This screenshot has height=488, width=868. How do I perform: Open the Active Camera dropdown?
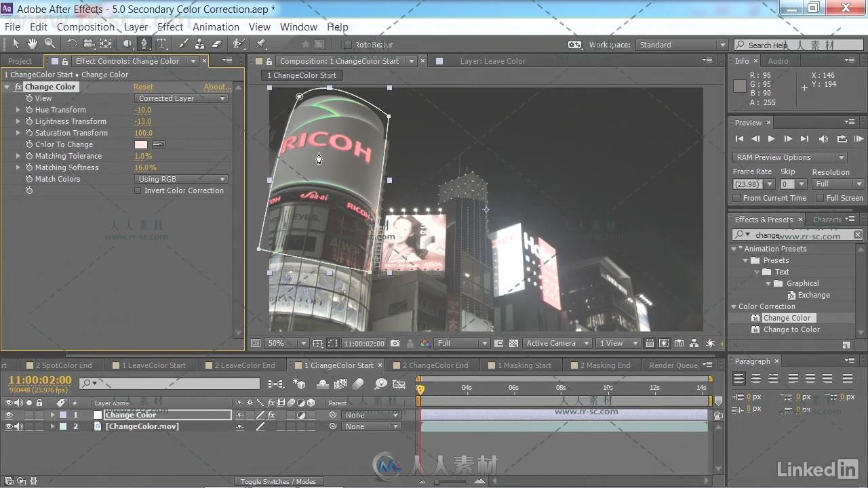pos(557,344)
